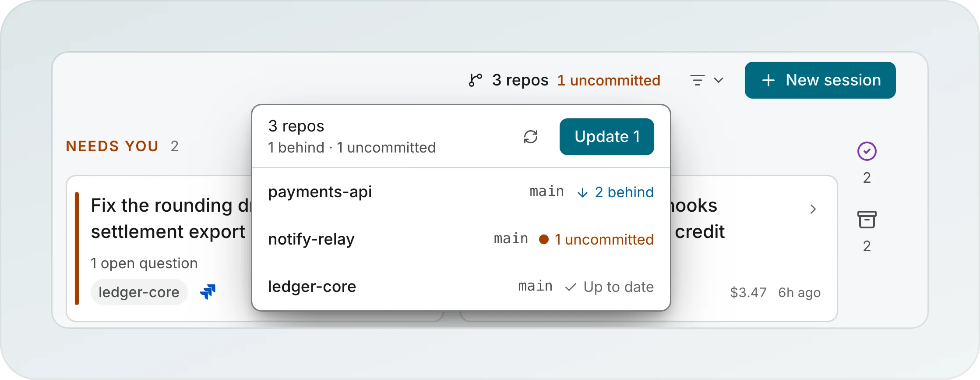The width and height of the screenshot is (980, 380).
Task: Refresh repos with the sync icon
Action: [x=531, y=137]
